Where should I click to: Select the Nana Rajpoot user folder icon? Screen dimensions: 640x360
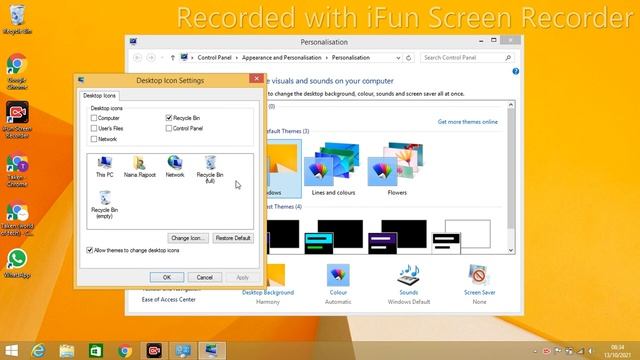point(140,167)
